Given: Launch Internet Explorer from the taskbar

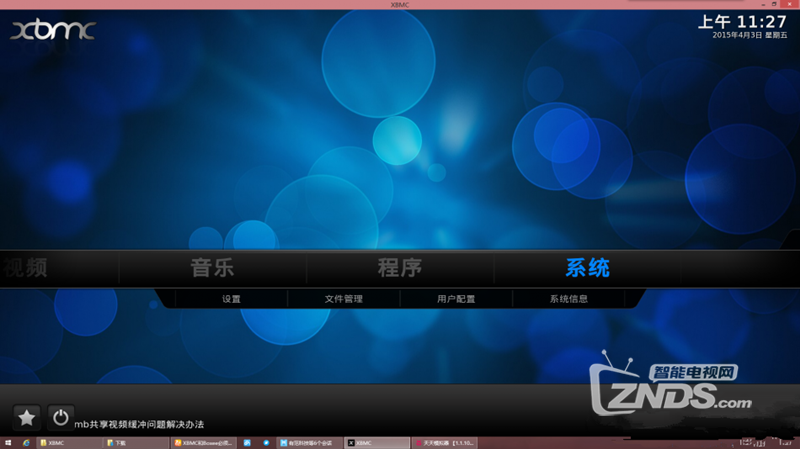Looking at the screenshot, I should click(26, 443).
